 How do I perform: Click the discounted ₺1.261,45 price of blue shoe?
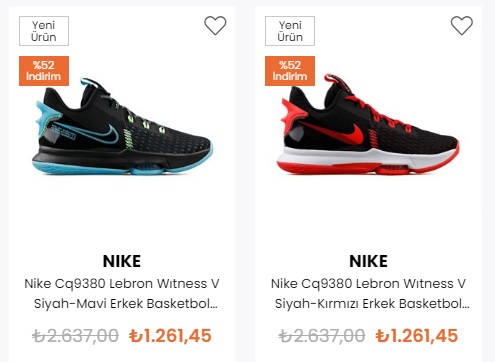click(x=170, y=336)
